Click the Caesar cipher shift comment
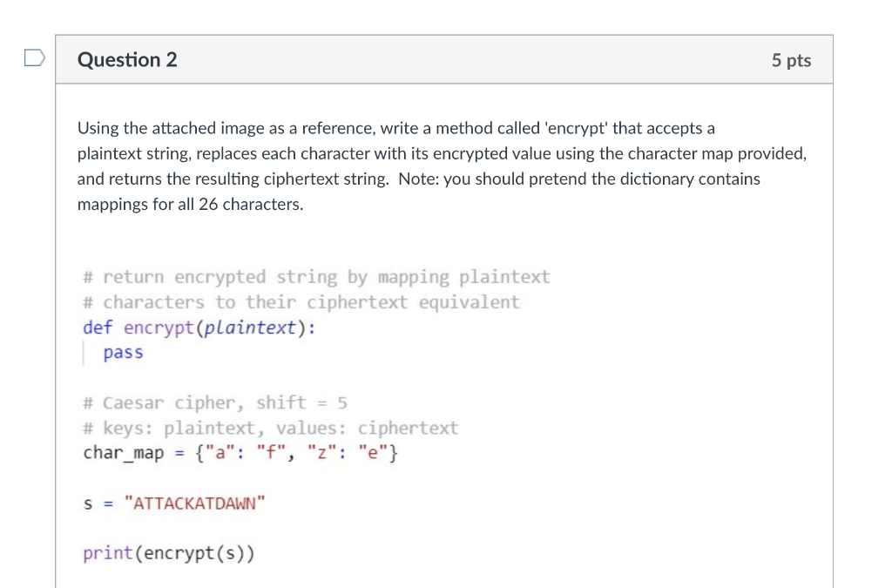The width and height of the screenshot is (892, 588). tap(214, 402)
